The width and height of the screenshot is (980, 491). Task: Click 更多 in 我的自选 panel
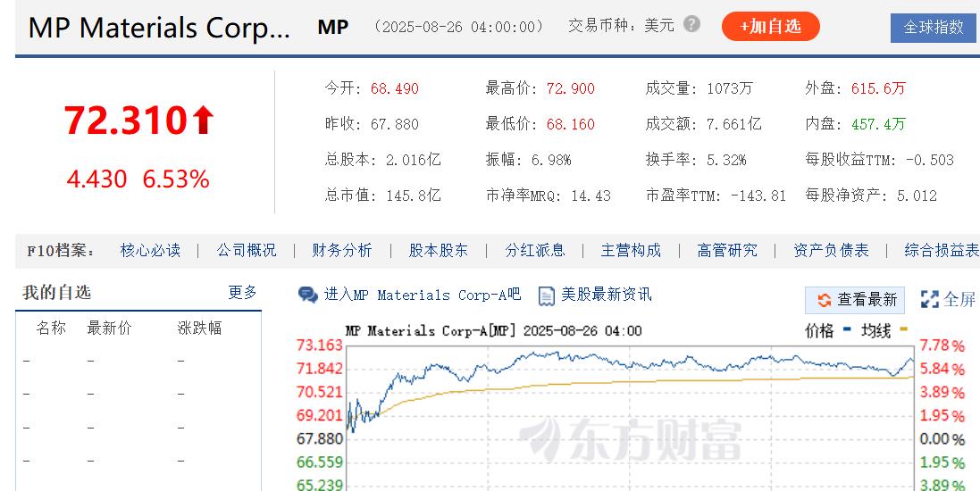tap(242, 292)
